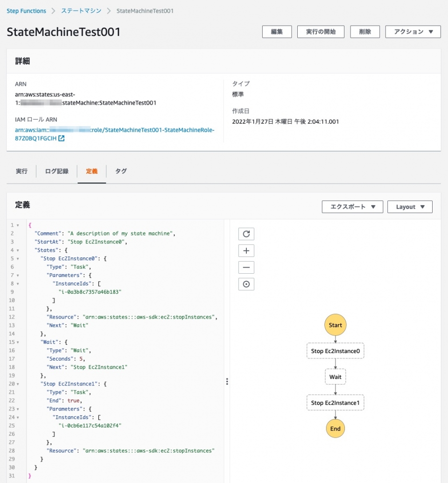The image size is (448, 483).
Task: Click the Start node in graph
Action: [335, 325]
